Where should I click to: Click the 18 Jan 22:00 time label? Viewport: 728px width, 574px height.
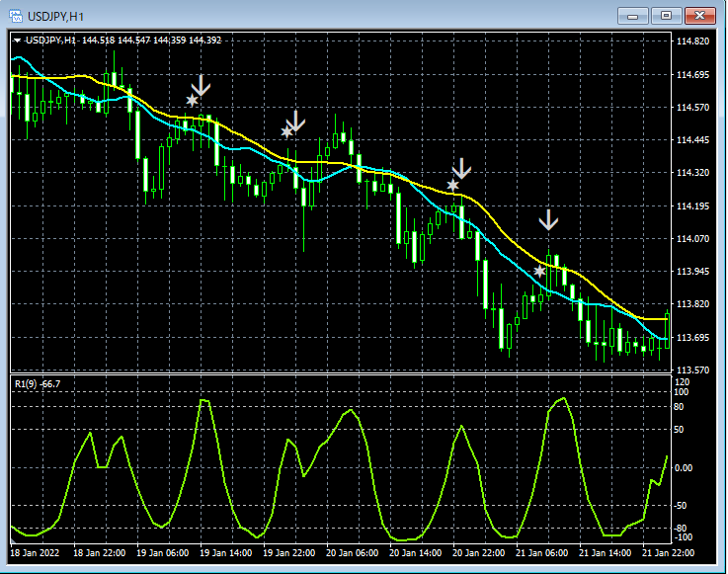(x=100, y=553)
